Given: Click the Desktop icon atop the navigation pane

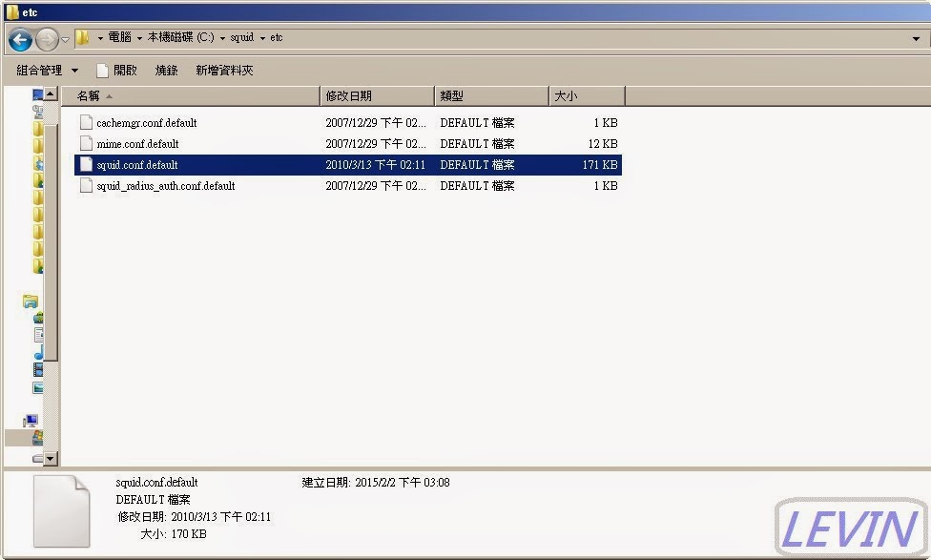Looking at the screenshot, I should tap(37, 93).
